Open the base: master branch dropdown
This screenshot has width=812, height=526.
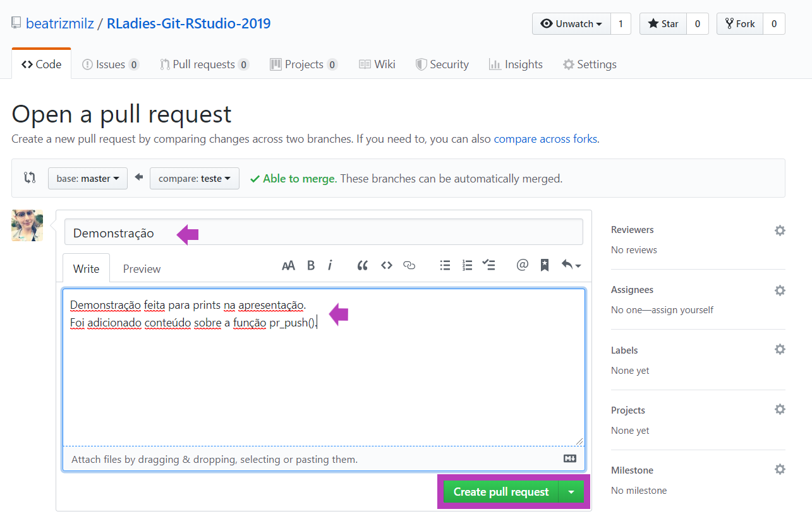[x=88, y=179]
